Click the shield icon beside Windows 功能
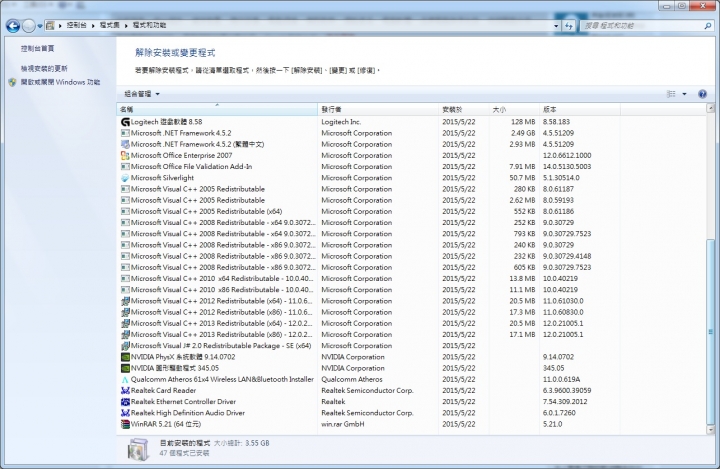This screenshot has width=720, height=469. (x=12, y=82)
